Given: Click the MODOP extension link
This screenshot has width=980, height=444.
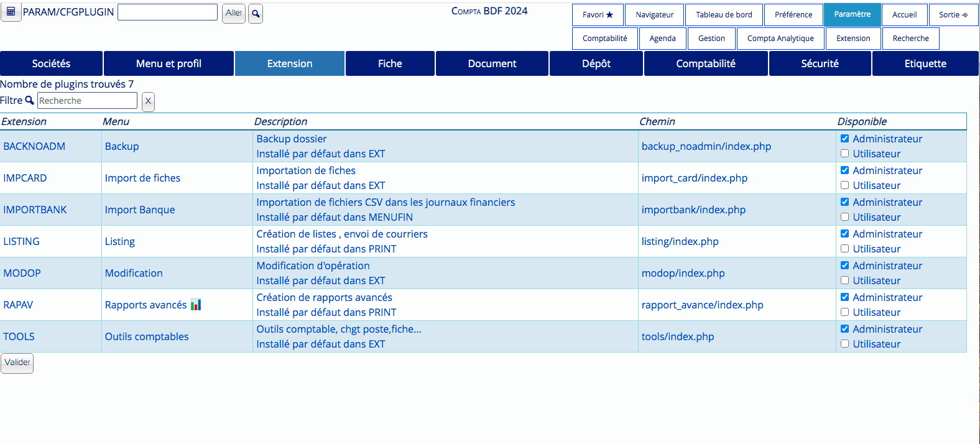Looking at the screenshot, I should click(22, 273).
